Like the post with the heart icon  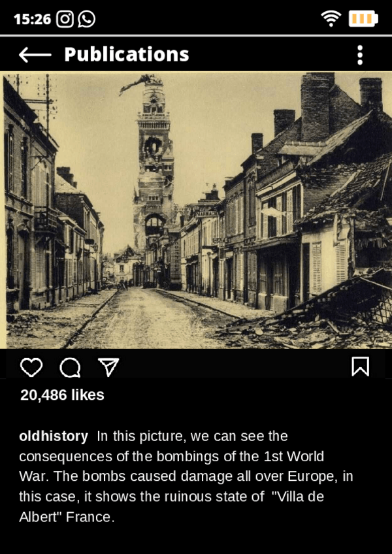(31, 367)
